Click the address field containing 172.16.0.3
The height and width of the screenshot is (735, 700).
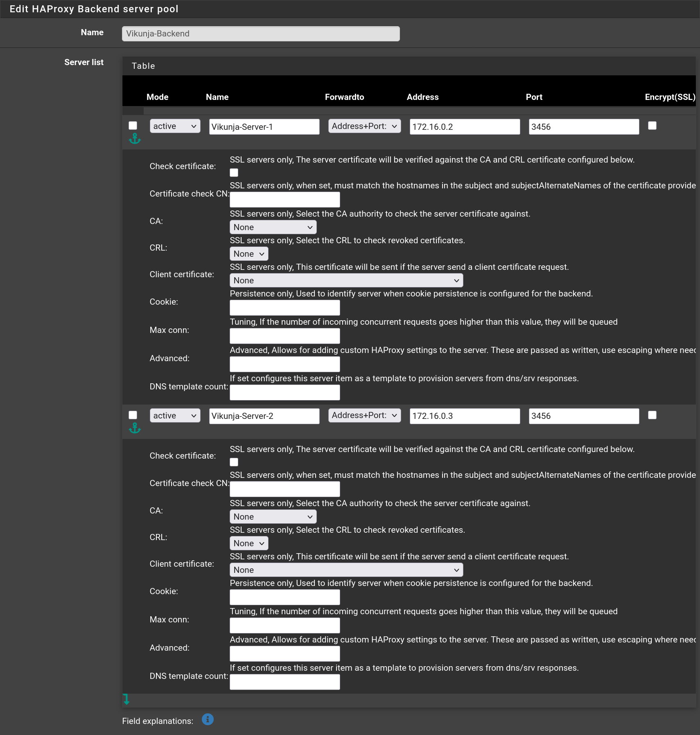[x=465, y=416]
